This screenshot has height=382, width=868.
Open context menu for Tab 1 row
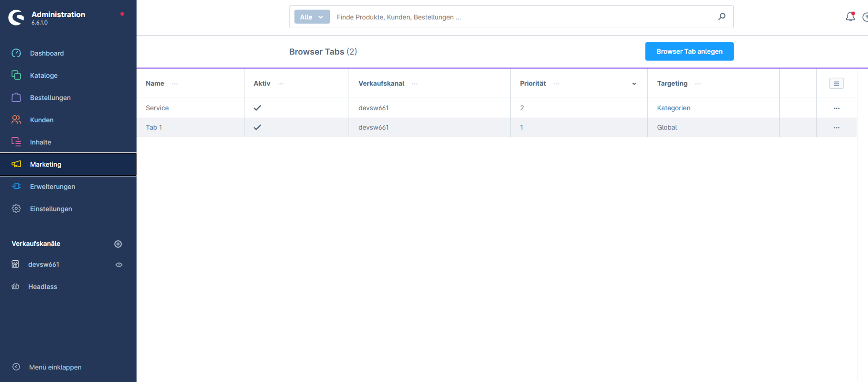[x=837, y=128]
